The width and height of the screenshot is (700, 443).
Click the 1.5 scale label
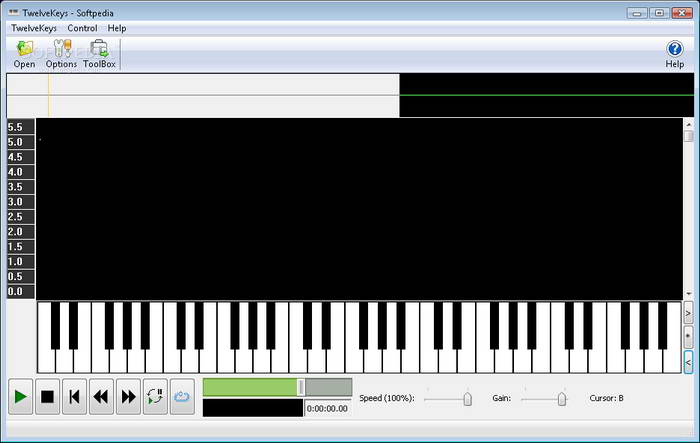[21, 247]
